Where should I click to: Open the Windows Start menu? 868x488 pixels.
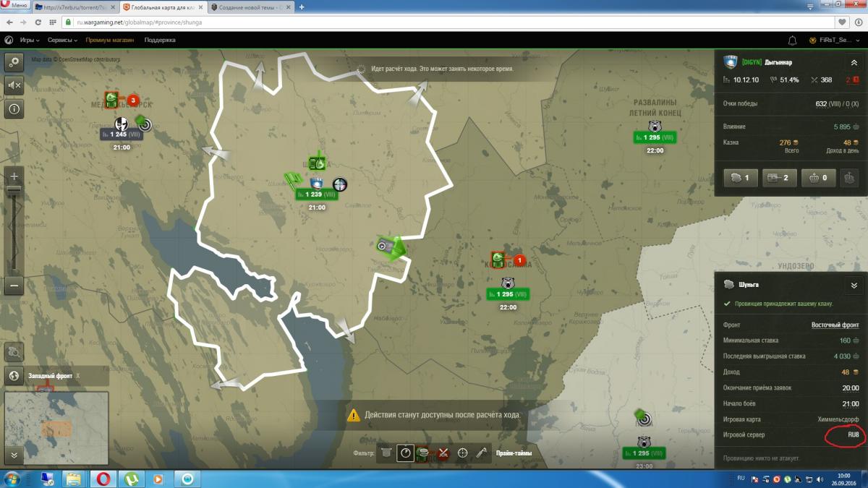tap(13, 479)
